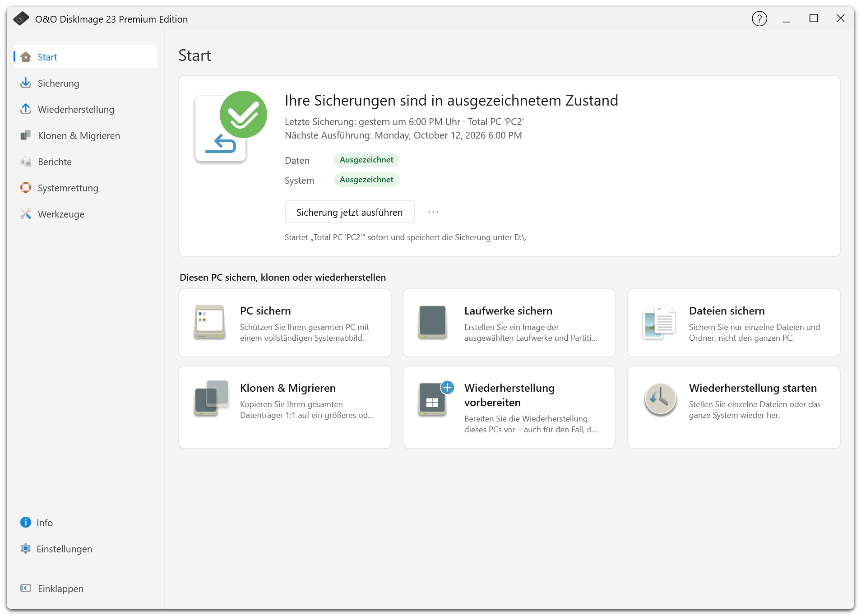
Task: Click the Laufwerke sichern drive icon
Action: [x=432, y=322]
